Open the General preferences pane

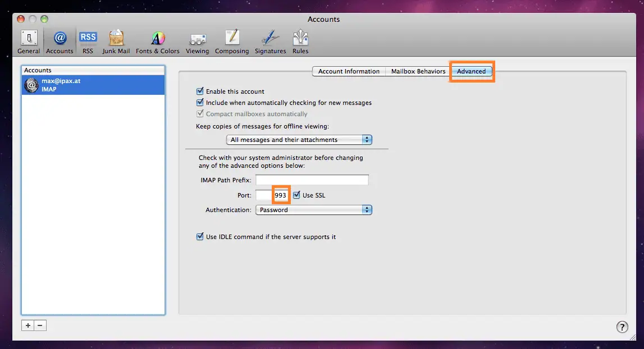pyautogui.click(x=29, y=42)
